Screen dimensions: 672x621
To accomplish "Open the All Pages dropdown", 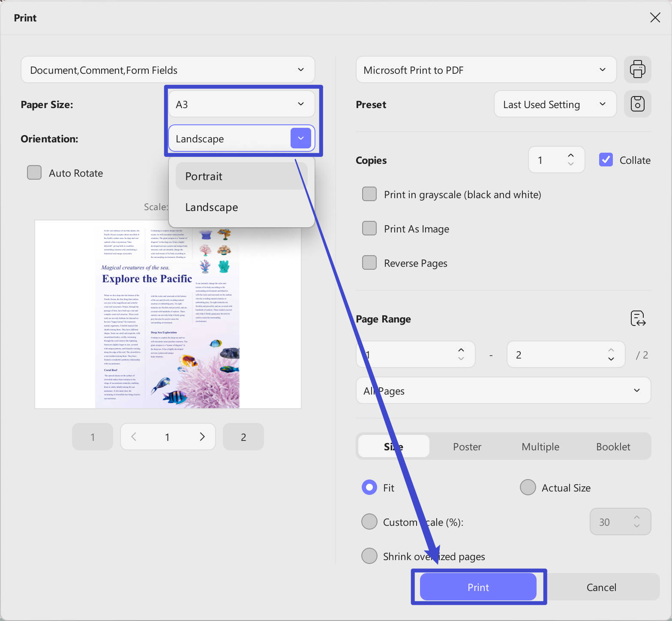I will coord(503,390).
